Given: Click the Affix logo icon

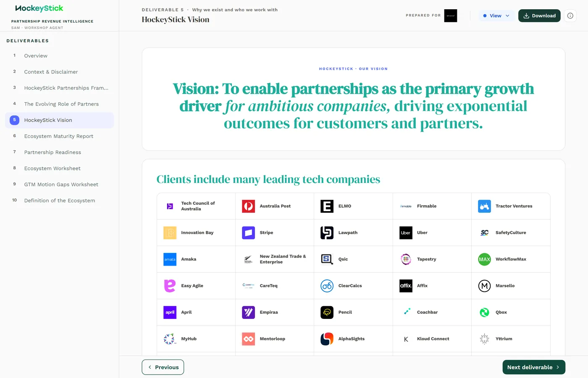Looking at the screenshot, I should [406, 286].
